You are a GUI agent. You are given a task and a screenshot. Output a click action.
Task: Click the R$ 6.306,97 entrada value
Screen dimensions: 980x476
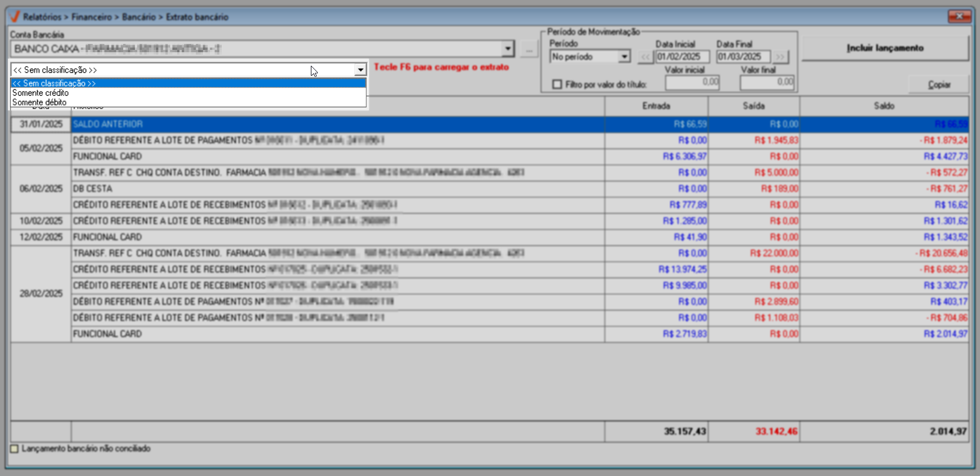pyautogui.click(x=684, y=157)
